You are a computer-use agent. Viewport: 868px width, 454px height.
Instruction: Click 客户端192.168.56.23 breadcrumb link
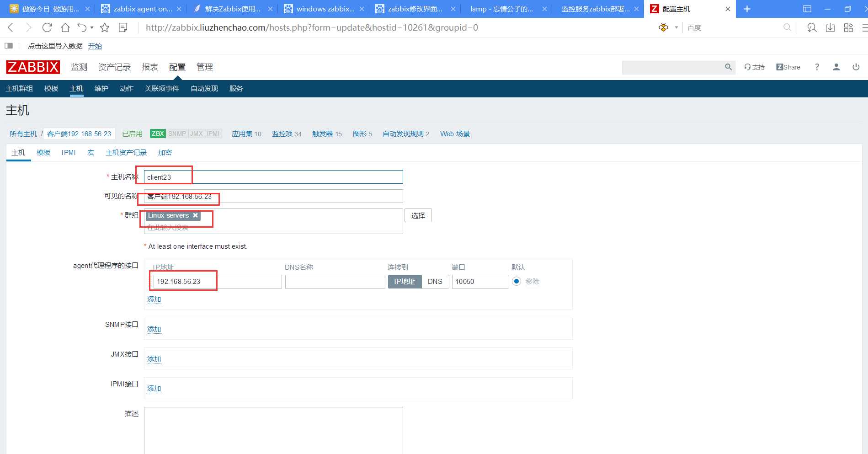point(79,134)
